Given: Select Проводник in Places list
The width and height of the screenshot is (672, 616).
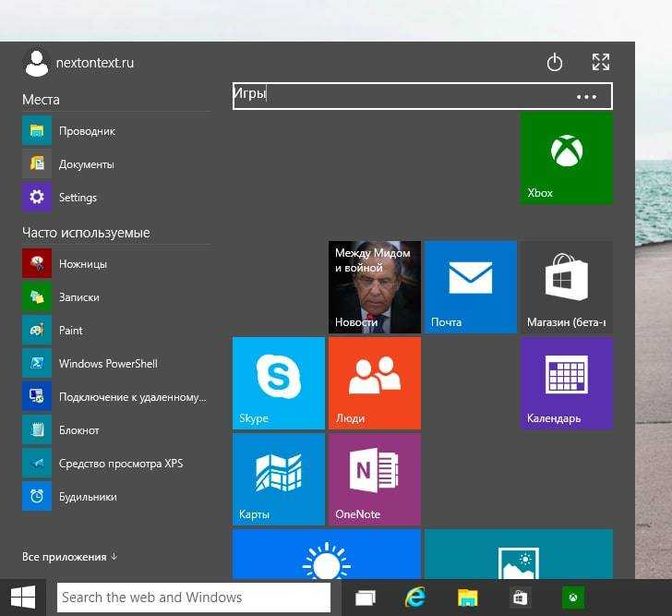Looking at the screenshot, I should tap(87, 131).
